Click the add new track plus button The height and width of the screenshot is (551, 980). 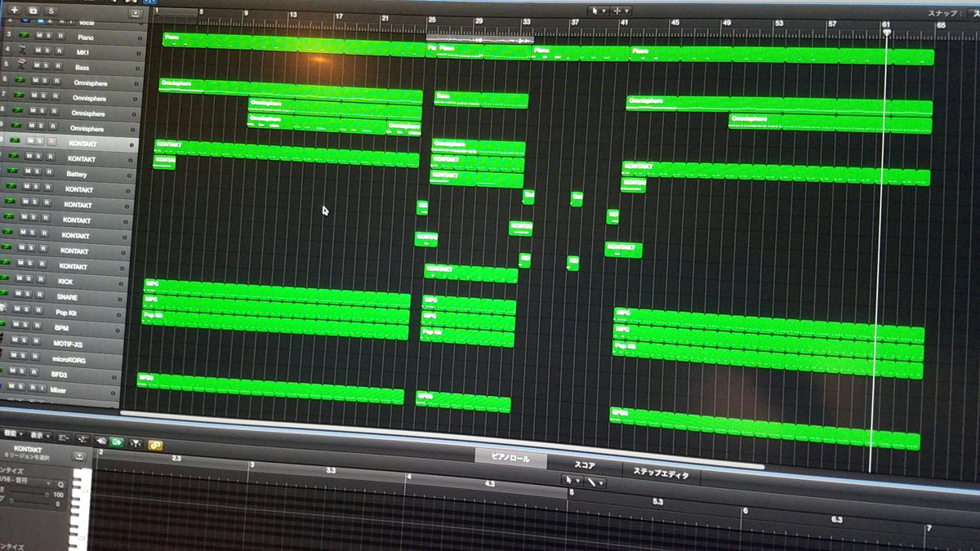pos(15,10)
